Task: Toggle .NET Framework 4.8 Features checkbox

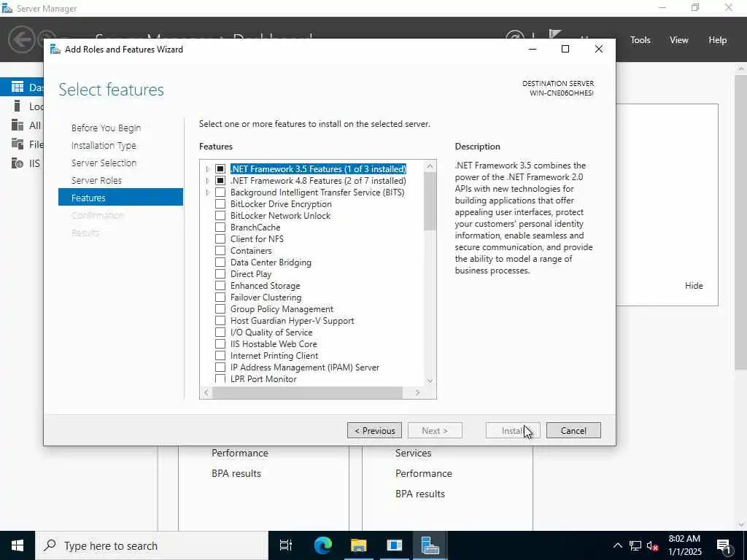Action: (x=220, y=181)
